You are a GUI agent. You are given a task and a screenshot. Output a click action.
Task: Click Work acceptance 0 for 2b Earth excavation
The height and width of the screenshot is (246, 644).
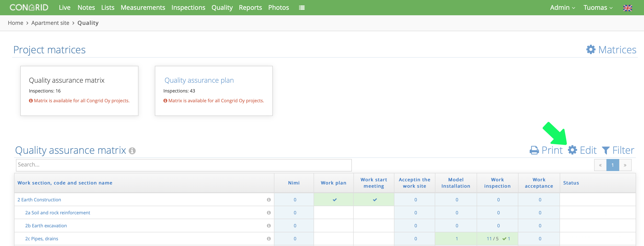pyautogui.click(x=540, y=226)
